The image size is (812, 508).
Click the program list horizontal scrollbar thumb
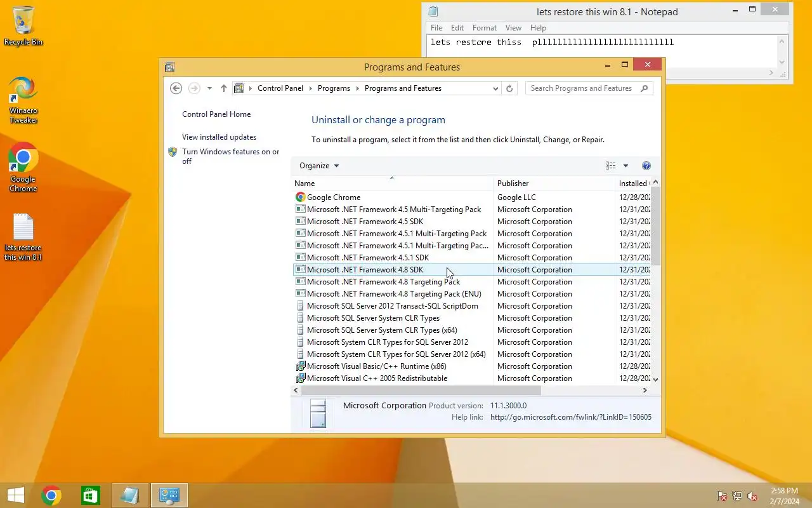(x=421, y=390)
